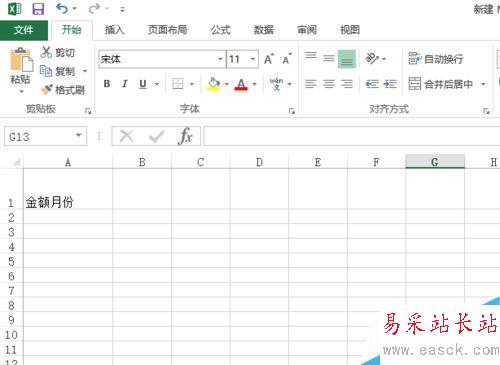Open the font size 11 dropdown
Viewport: 500px width, 365px height.
click(253, 59)
